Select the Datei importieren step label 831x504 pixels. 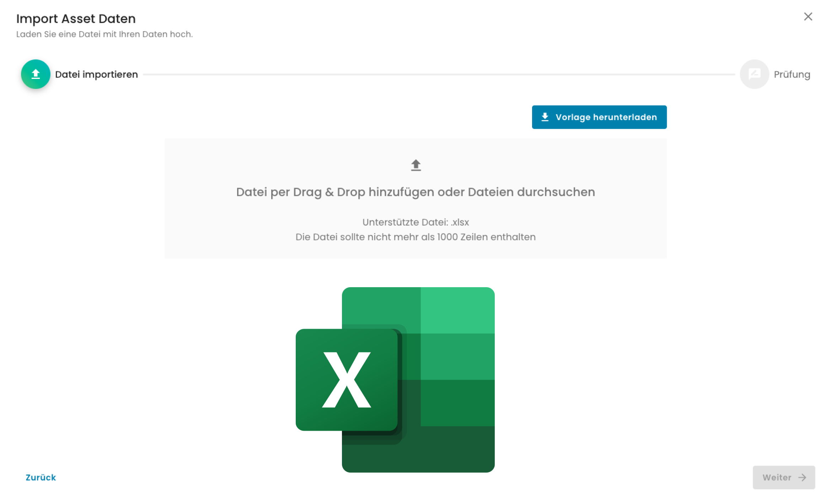tap(96, 75)
